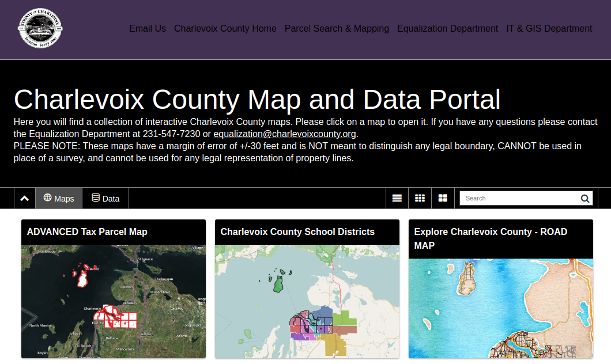This screenshot has height=364, width=611.
Task: Click the Charlevoix County seal logo
Action: tap(40, 28)
